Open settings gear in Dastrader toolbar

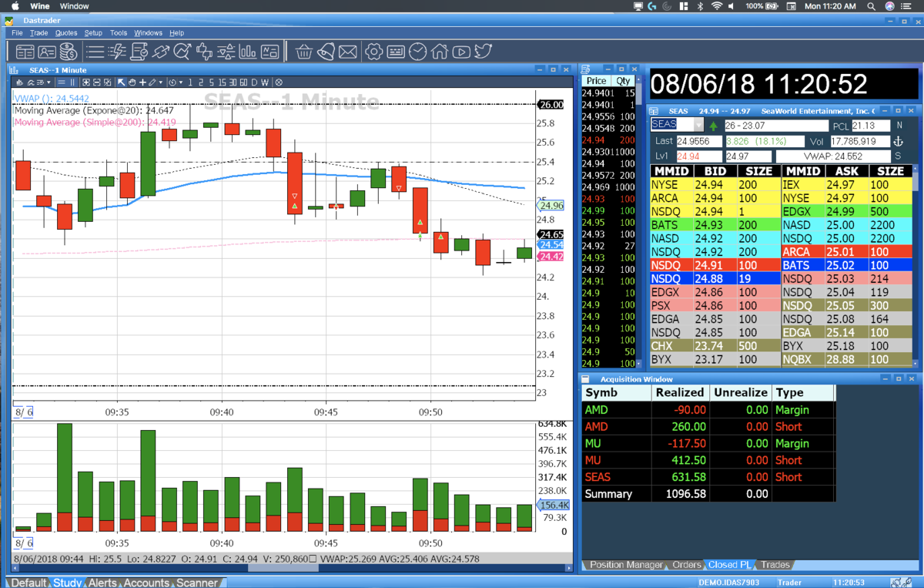[x=374, y=52]
